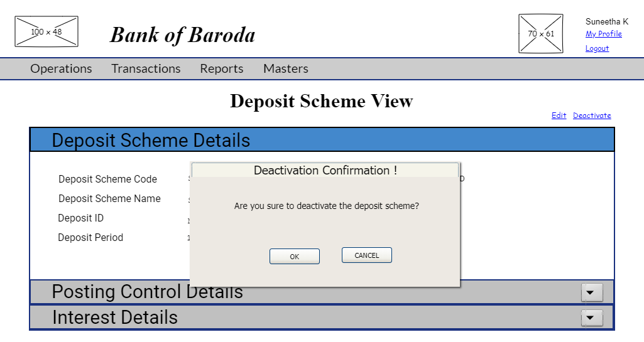644x342 pixels.
Task: Expand Interest Details dropdown arrow
Action: click(x=592, y=318)
